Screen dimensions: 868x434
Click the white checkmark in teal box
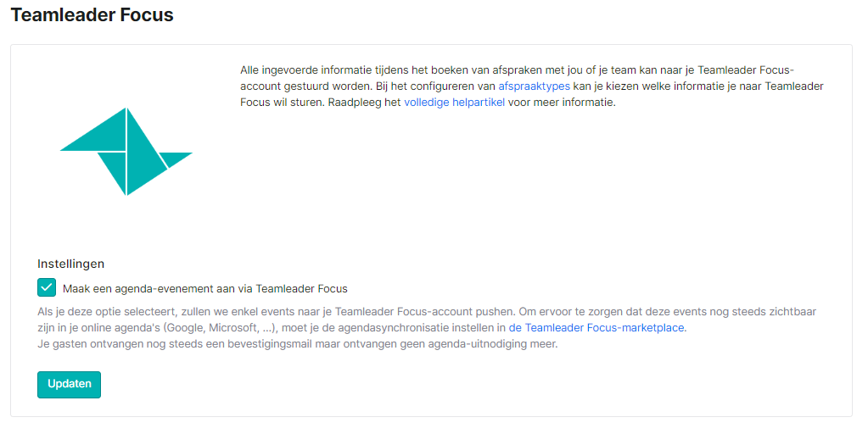(x=47, y=287)
